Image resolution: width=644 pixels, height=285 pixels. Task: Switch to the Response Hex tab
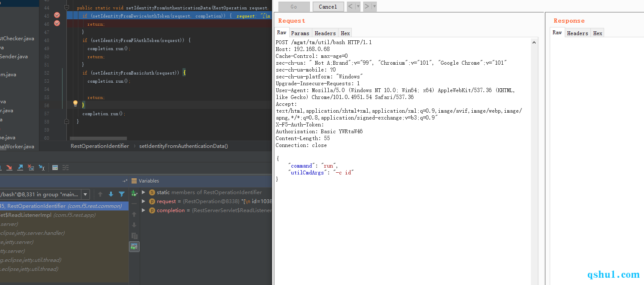(598, 33)
